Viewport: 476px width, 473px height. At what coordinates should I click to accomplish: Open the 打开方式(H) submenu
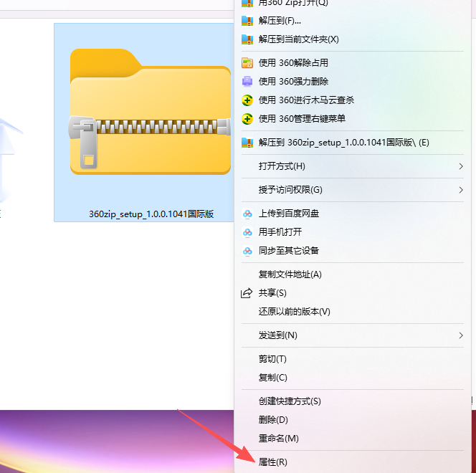coord(353,166)
